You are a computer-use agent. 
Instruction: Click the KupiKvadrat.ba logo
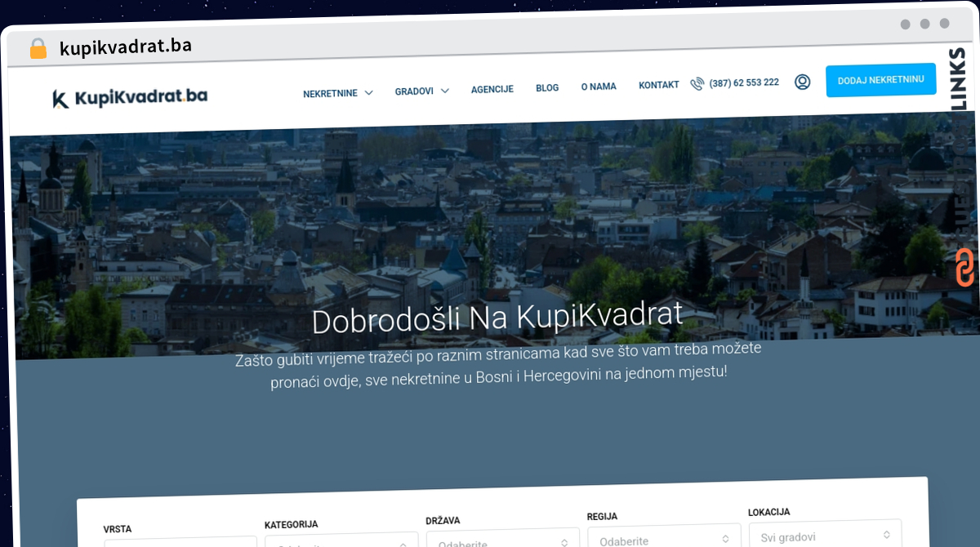click(x=130, y=97)
